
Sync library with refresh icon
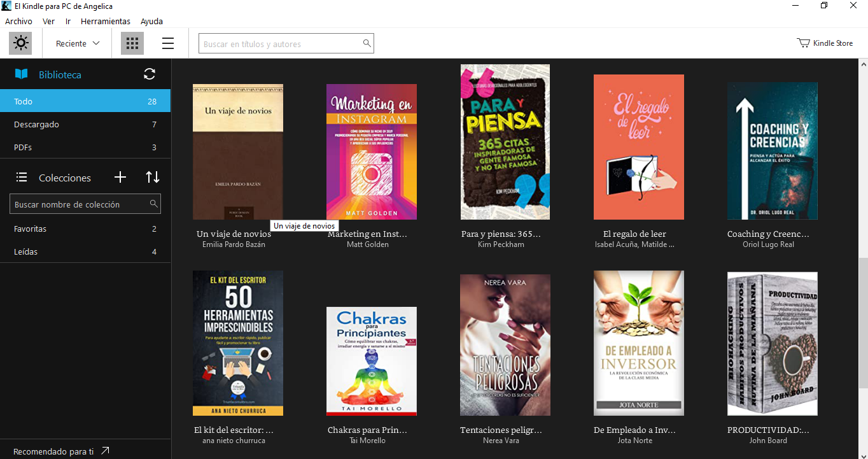[150, 74]
